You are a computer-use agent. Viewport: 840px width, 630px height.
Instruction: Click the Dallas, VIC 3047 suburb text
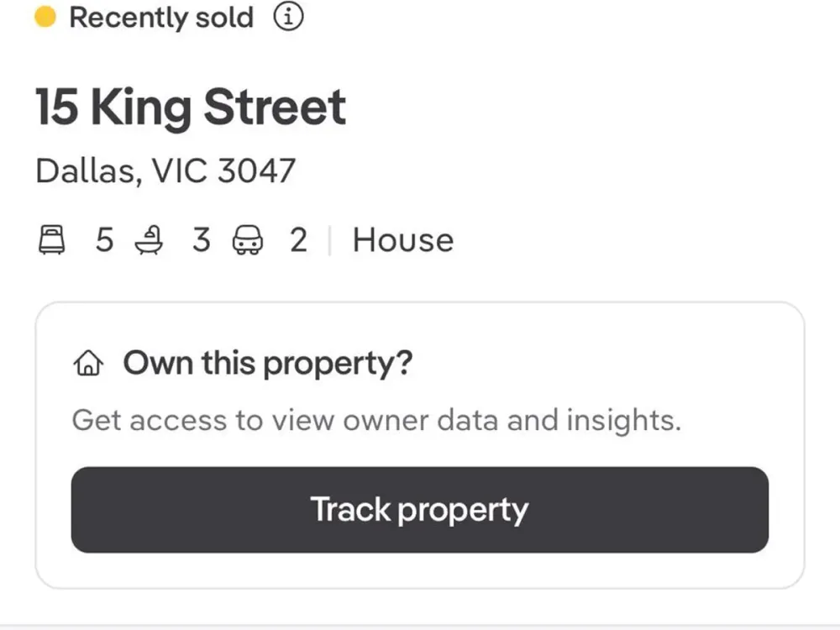(165, 171)
